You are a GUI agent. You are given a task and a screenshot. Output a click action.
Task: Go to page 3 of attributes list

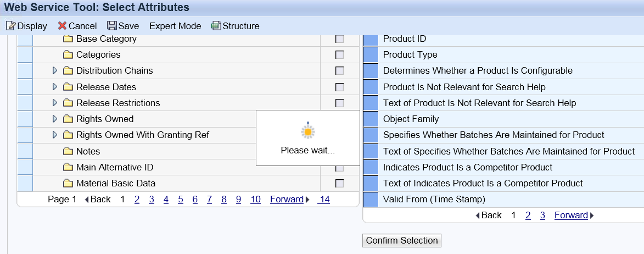tap(542, 216)
